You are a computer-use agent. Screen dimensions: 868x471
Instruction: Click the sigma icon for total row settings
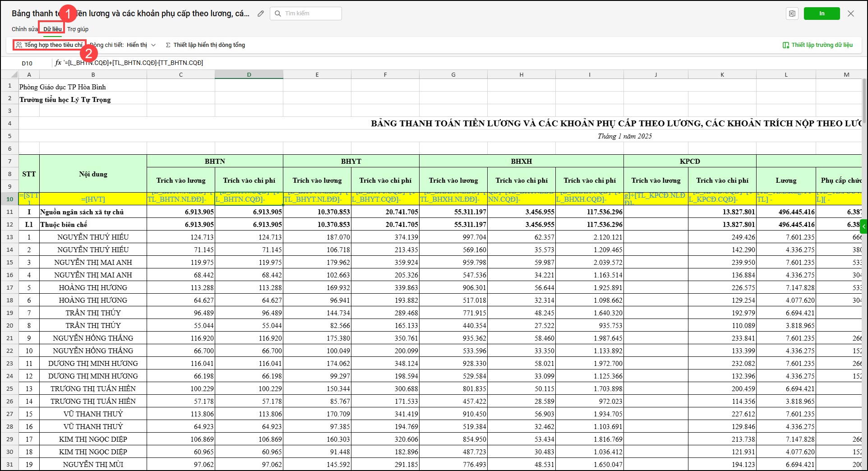click(x=168, y=45)
